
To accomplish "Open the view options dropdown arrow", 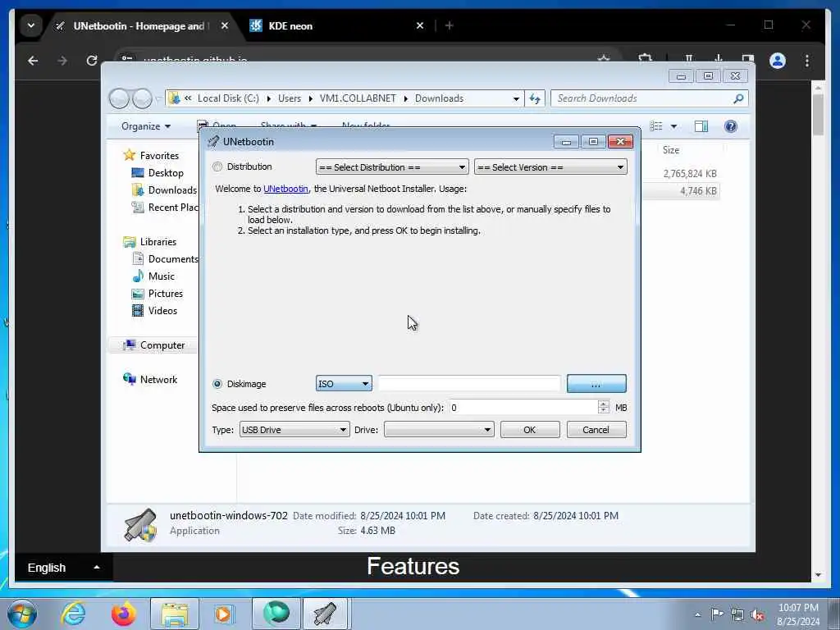I will pyautogui.click(x=674, y=126).
